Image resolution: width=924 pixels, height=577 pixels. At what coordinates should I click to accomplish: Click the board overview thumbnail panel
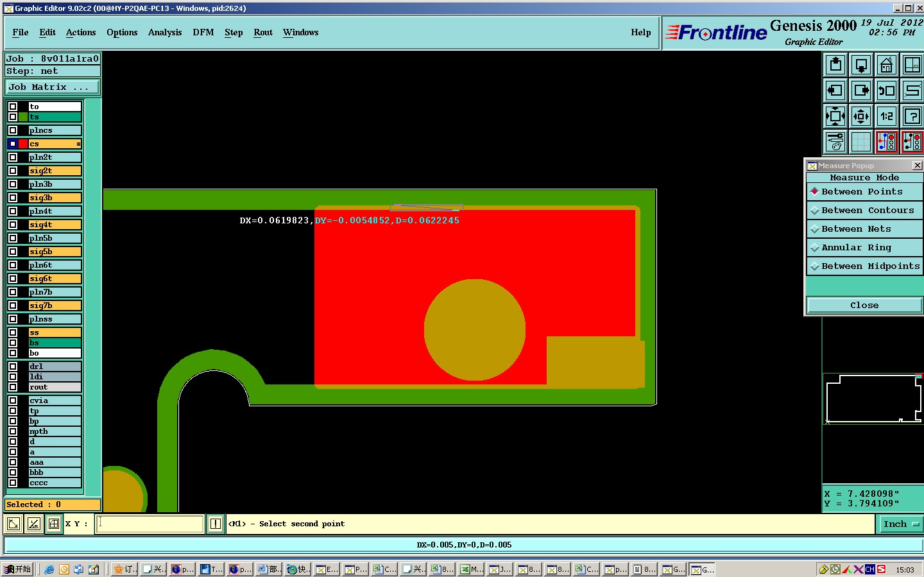pyautogui.click(x=873, y=399)
